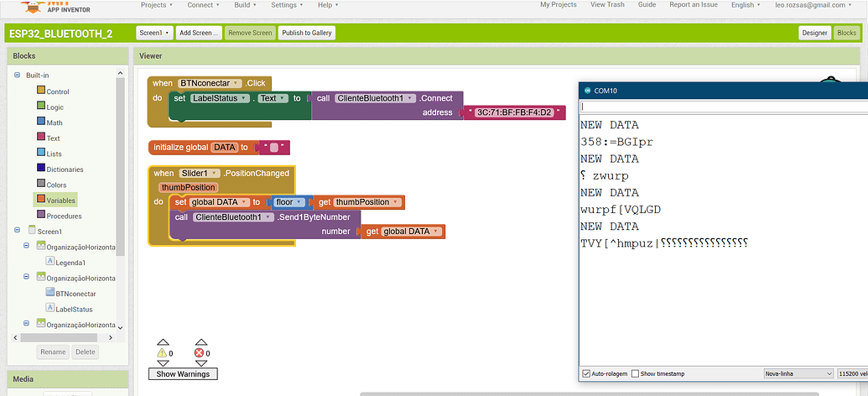Open the Build menu
Viewport: 868px width, 396px height.
[246, 5]
